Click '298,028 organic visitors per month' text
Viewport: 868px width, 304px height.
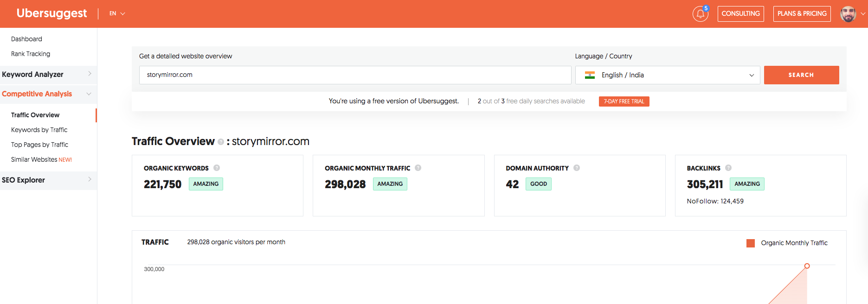click(x=236, y=242)
